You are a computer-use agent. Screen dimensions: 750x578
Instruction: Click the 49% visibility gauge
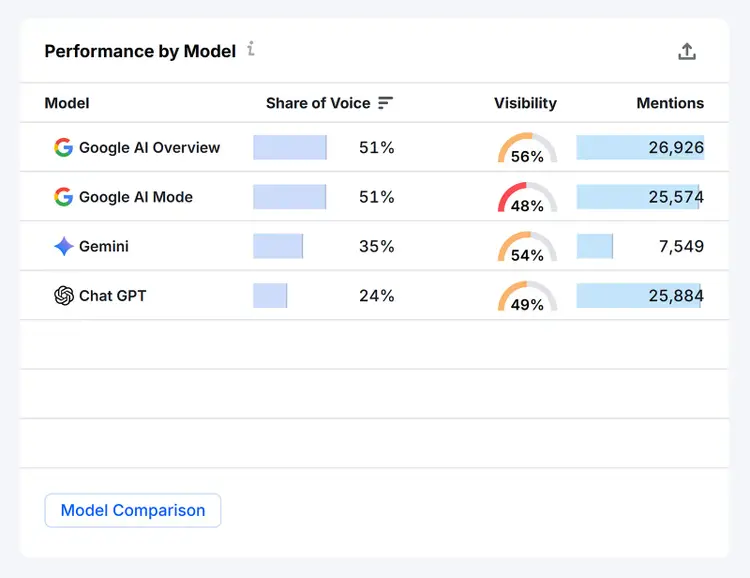(x=527, y=296)
